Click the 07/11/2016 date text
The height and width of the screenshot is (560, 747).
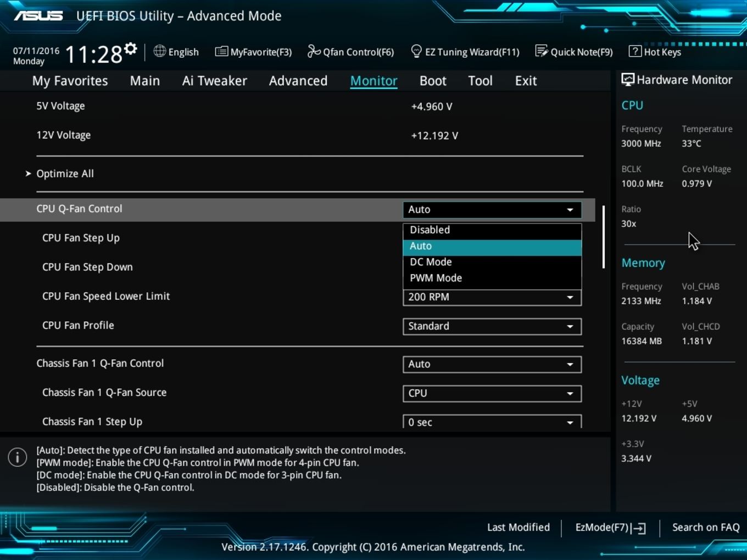coord(36,51)
